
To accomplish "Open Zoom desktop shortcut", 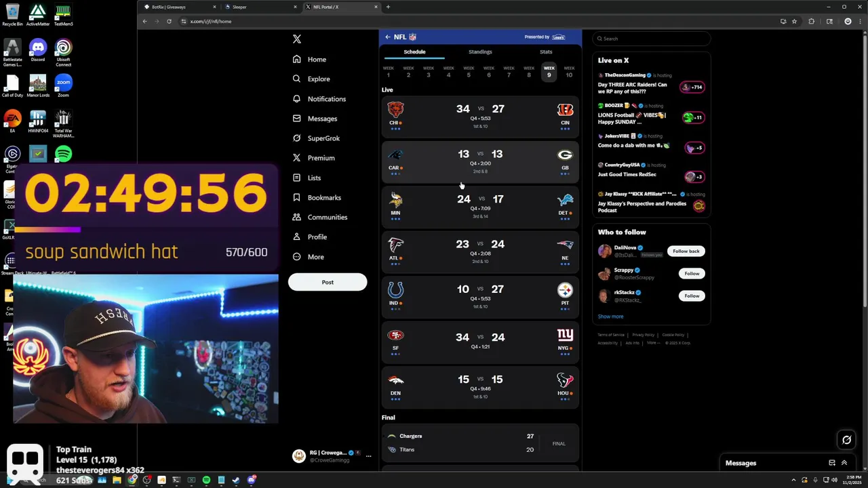I will (63, 86).
